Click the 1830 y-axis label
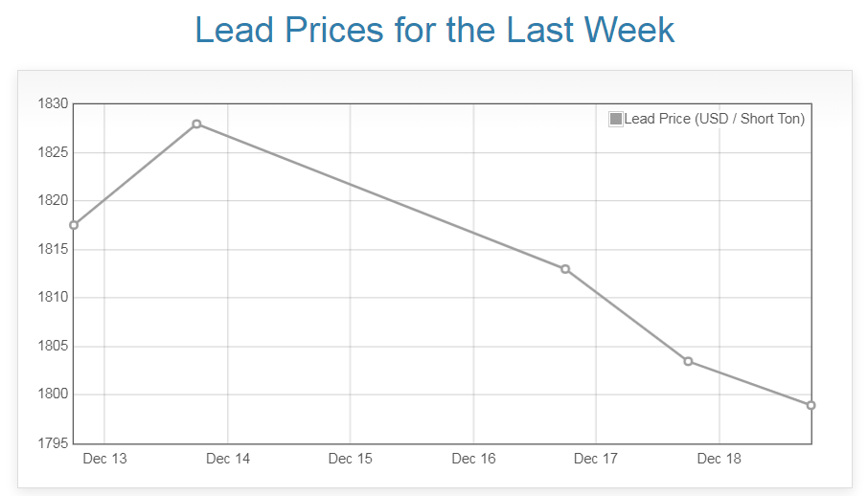868x496 pixels. pos(50,103)
